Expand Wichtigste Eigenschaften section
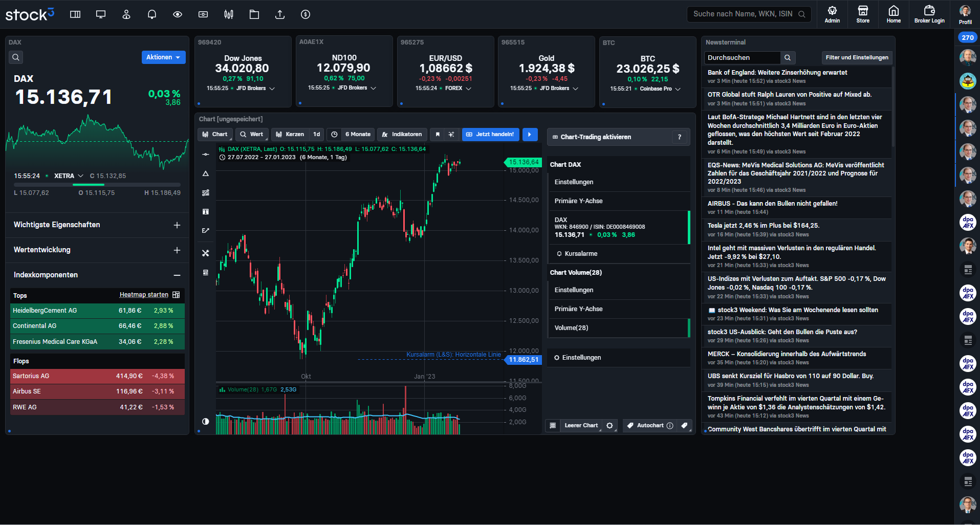 [97, 225]
